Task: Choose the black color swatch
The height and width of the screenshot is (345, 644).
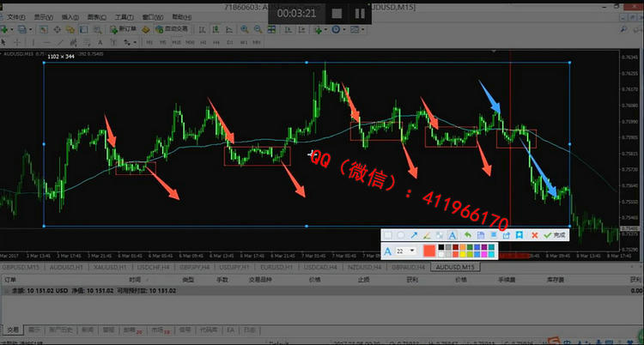Action: [443, 248]
